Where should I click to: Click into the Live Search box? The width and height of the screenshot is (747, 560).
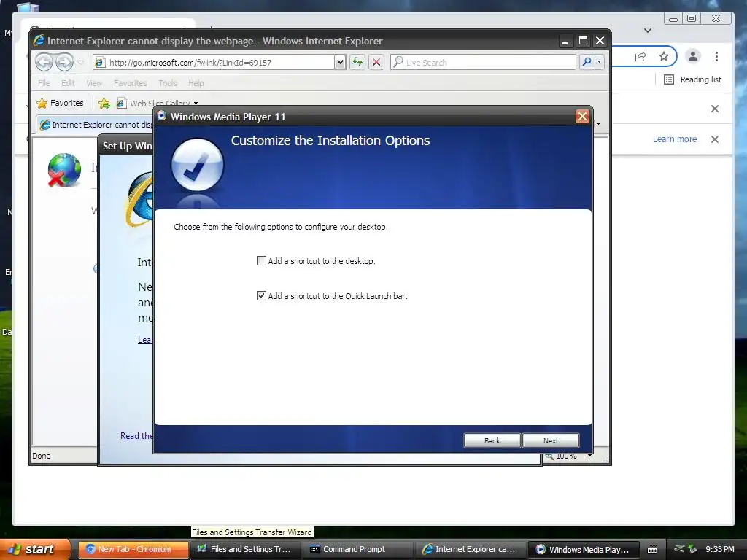[x=483, y=63]
